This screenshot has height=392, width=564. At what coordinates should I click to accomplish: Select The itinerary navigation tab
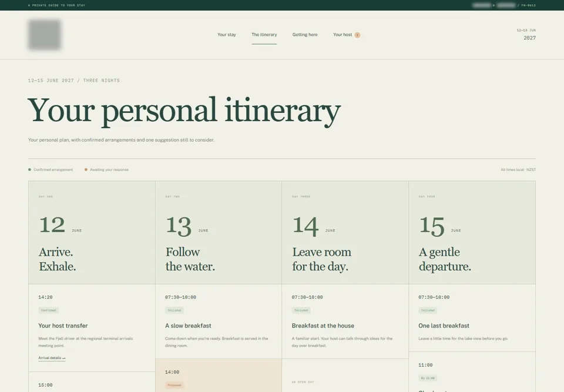point(264,35)
